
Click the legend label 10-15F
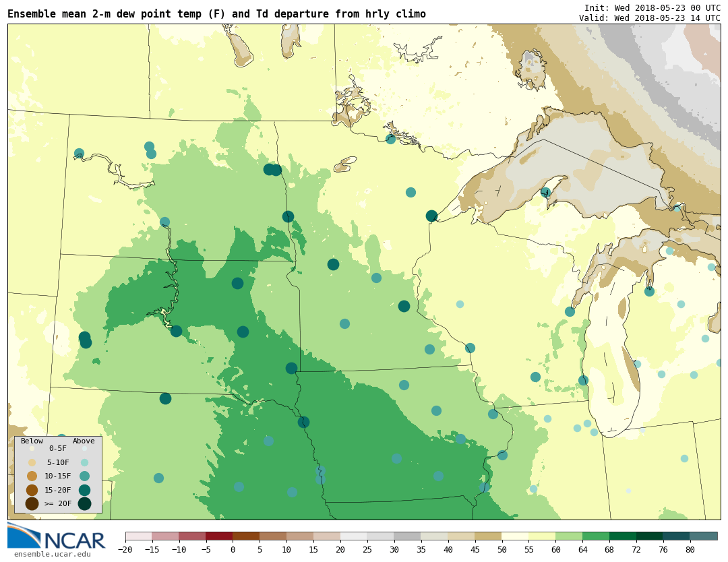pos(58,476)
